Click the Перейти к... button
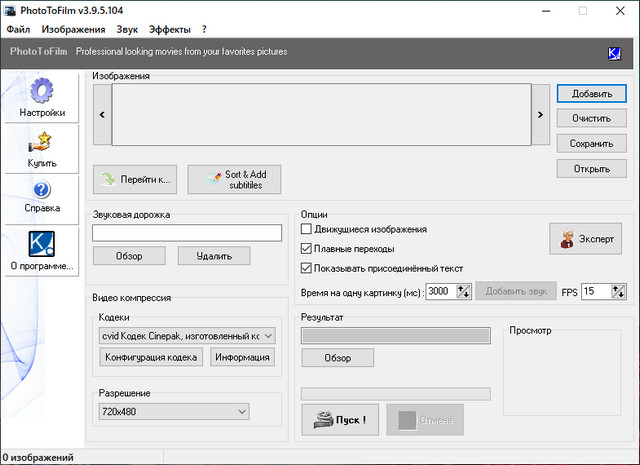Viewport: 640px width, 465px height. coord(135,180)
